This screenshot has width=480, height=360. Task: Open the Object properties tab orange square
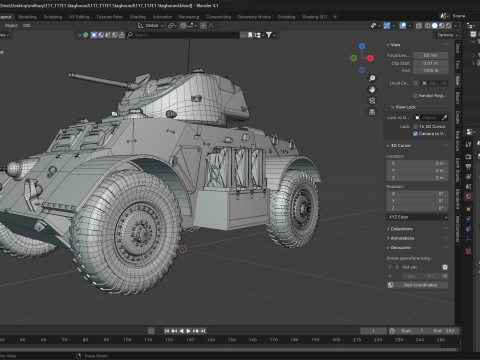468,209
